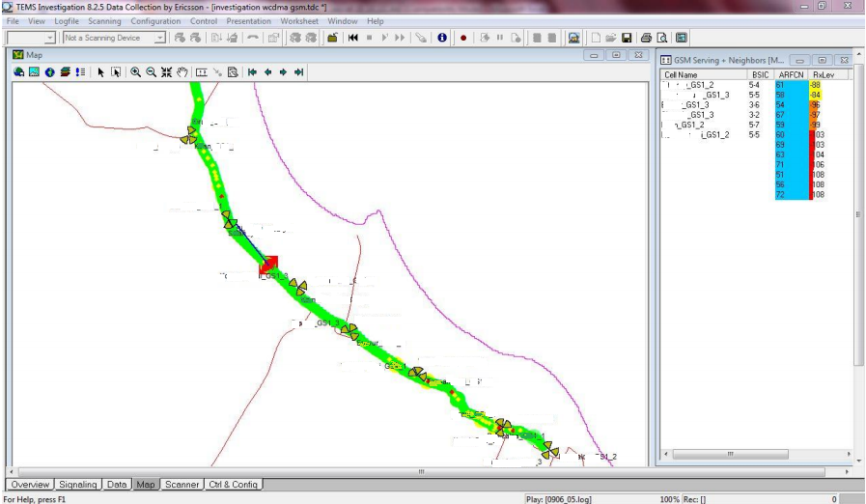Select the Pan hand tool
The width and height of the screenshot is (866, 504).
pos(182,71)
